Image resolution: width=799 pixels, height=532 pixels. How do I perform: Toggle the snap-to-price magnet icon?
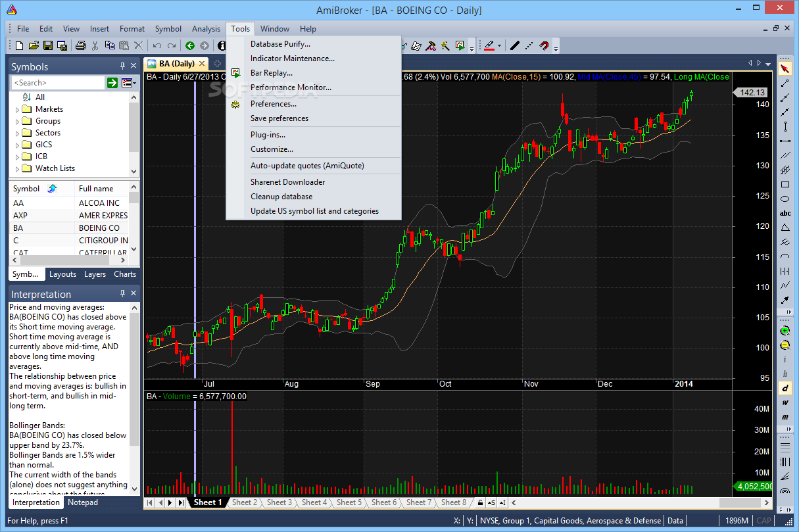[544, 45]
